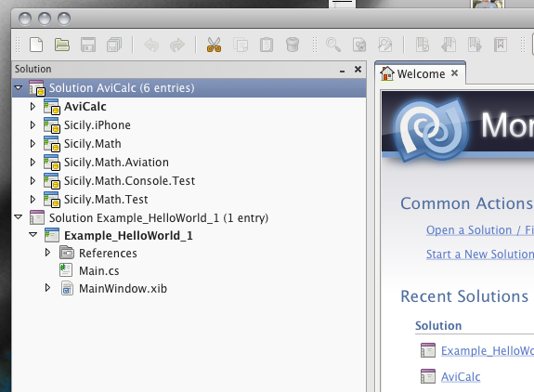Expand the Sicily.Math.Console.Test project
The height and width of the screenshot is (392, 534).
(33, 180)
